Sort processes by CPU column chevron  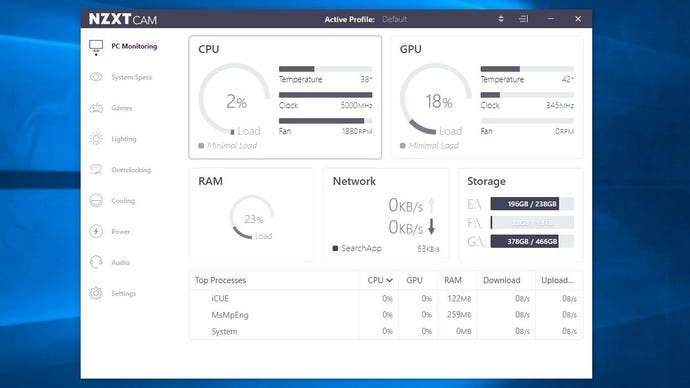pos(389,280)
